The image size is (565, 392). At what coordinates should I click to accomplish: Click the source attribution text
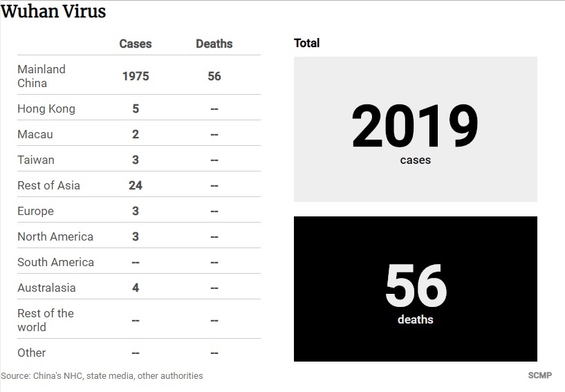(x=102, y=376)
